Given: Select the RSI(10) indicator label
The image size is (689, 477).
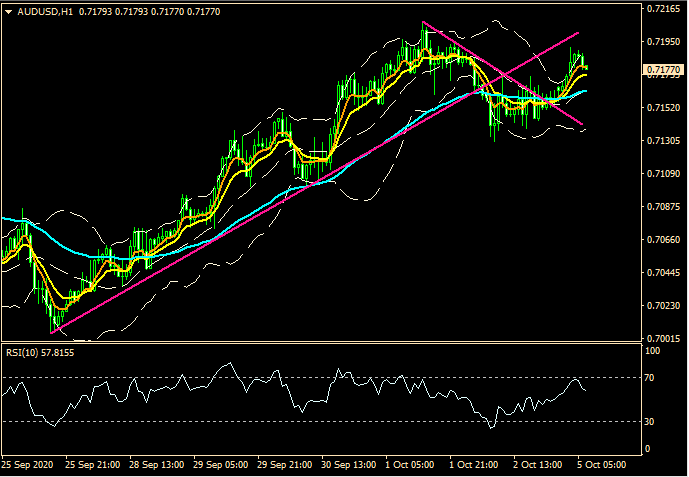Looking at the screenshot, I should pos(23,351).
